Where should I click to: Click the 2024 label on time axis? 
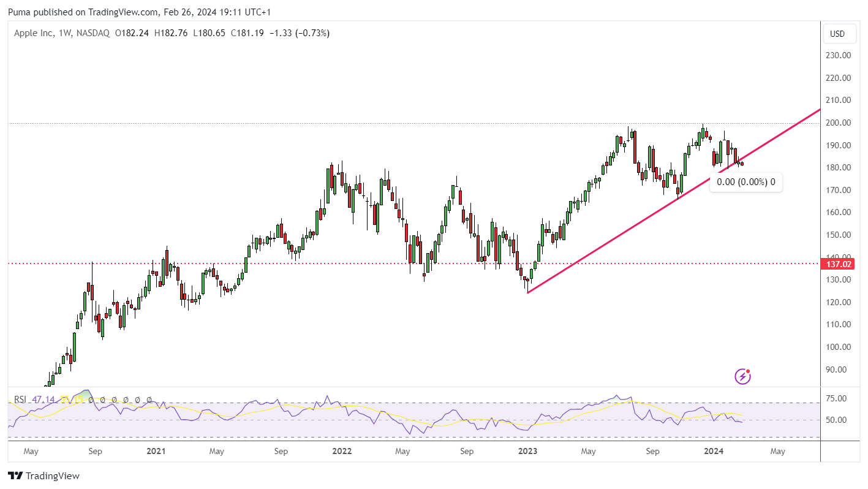point(712,452)
